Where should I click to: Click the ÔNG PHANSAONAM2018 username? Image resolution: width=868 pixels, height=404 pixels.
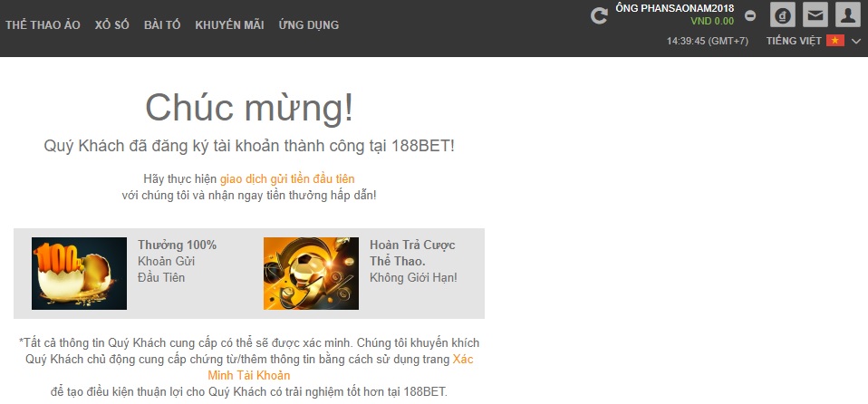point(675,8)
